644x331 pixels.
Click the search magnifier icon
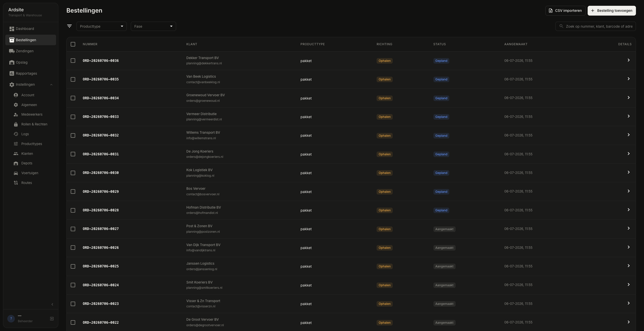(561, 26)
